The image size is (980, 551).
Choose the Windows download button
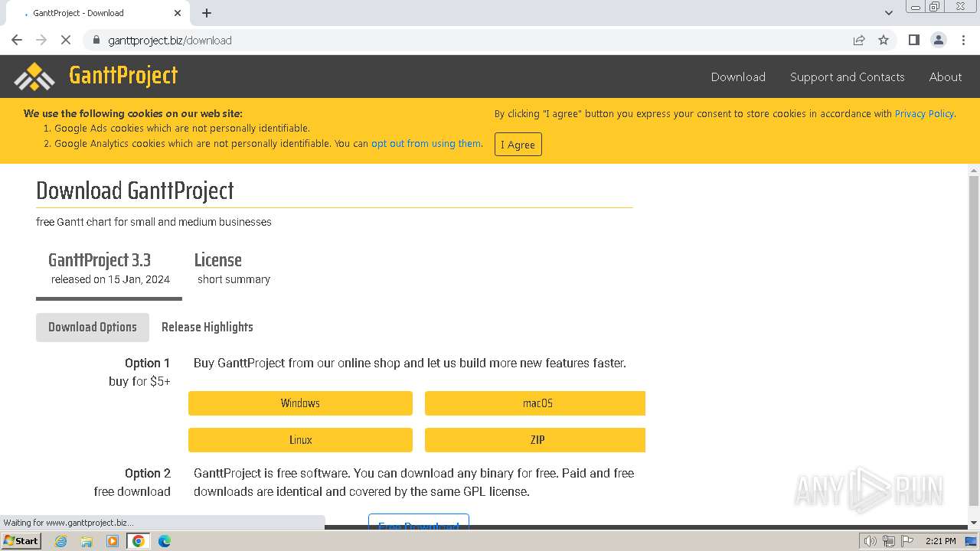[300, 403]
